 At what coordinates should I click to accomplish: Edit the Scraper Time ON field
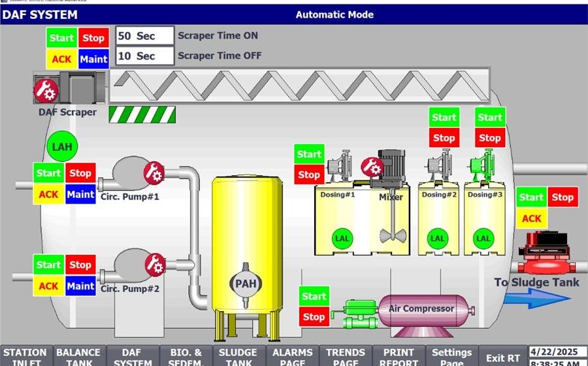pos(145,36)
